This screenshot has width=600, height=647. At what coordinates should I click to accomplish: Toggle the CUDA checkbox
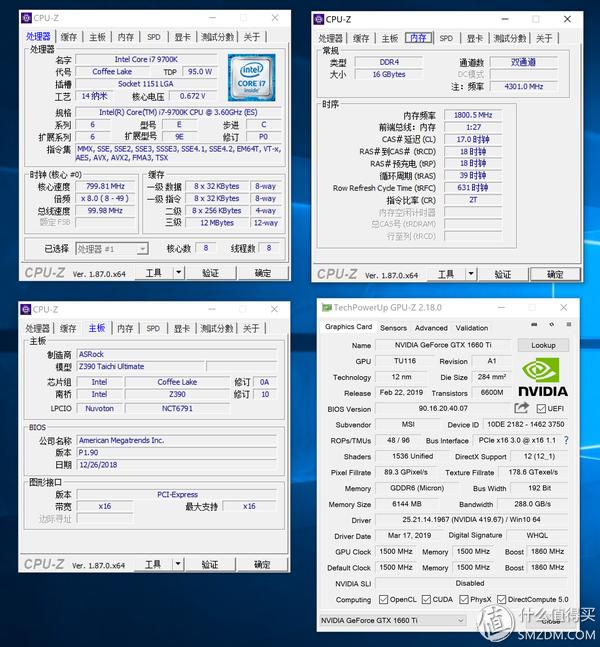click(x=426, y=599)
